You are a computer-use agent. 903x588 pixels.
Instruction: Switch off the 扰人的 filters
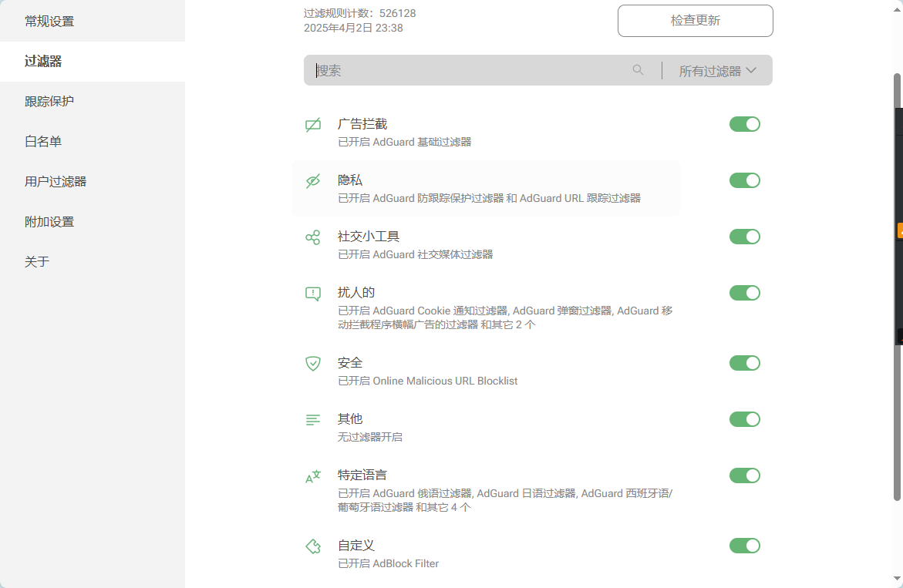point(745,293)
